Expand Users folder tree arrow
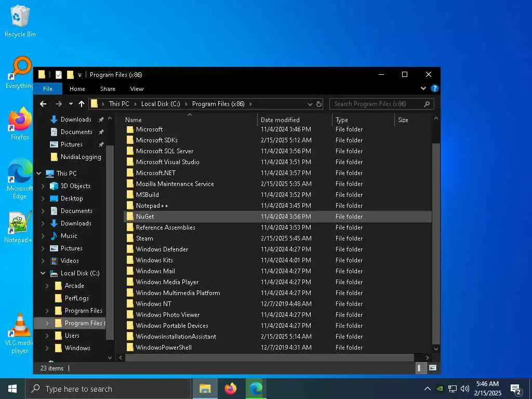 pyautogui.click(x=47, y=336)
